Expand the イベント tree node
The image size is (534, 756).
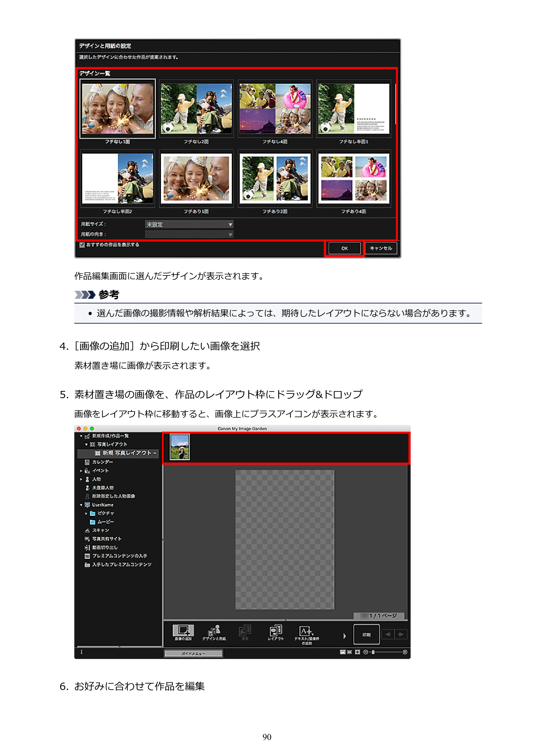click(81, 471)
